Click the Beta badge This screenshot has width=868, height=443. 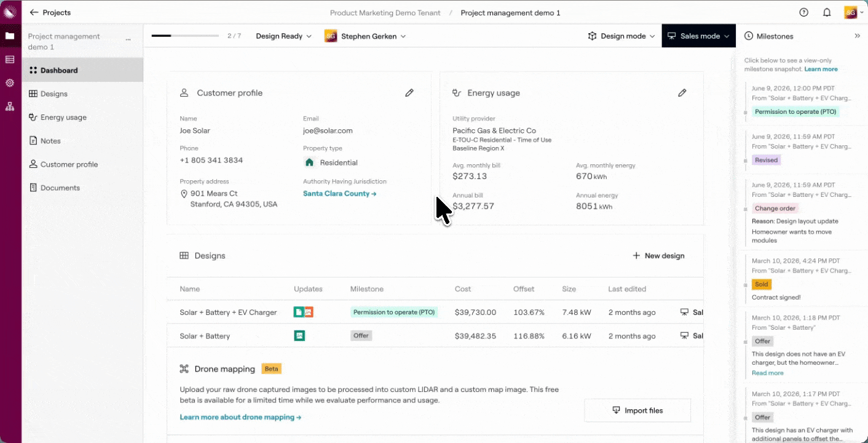point(271,369)
